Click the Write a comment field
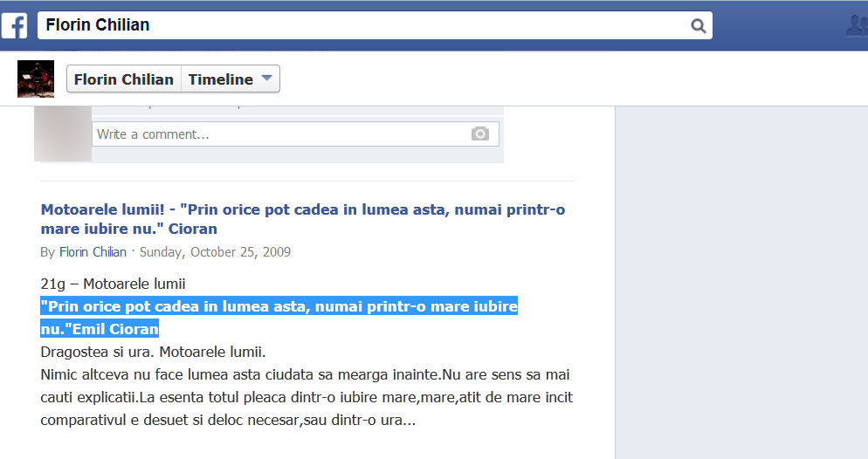 click(296, 134)
